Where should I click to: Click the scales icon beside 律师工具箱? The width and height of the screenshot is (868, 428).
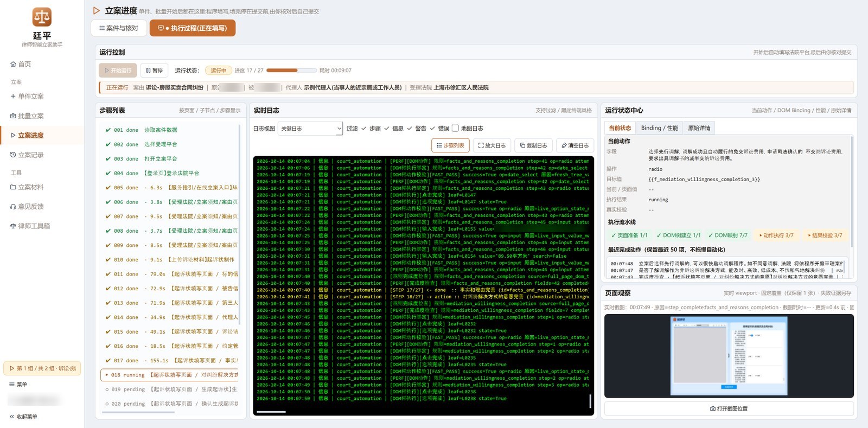point(13,226)
